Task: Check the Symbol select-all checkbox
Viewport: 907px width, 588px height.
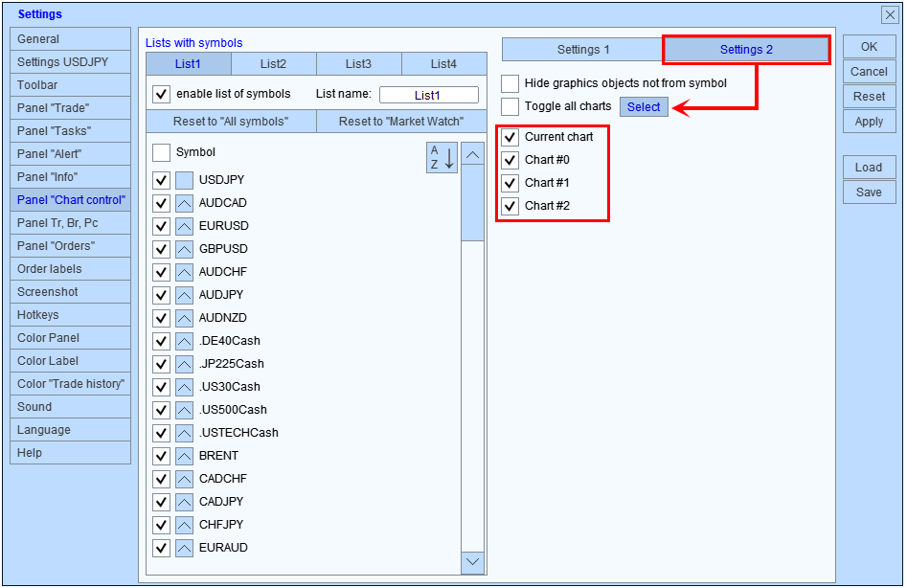Action: pos(162,152)
